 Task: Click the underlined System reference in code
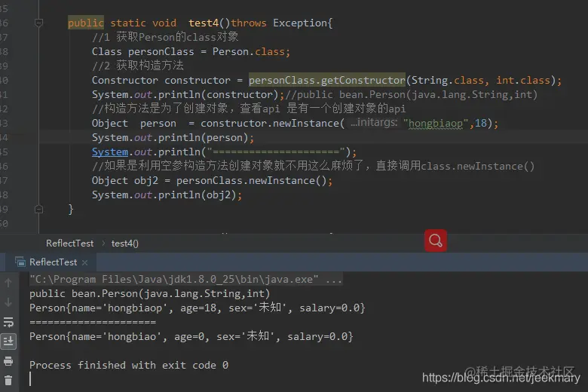point(110,152)
